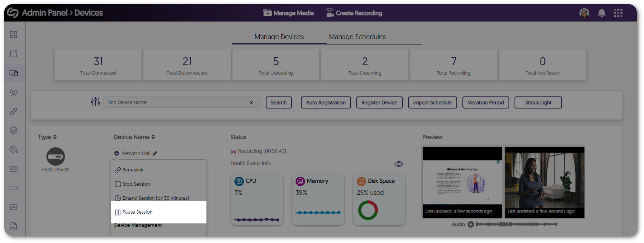Click the Import Schedule button
644x243 pixels.
point(432,102)
